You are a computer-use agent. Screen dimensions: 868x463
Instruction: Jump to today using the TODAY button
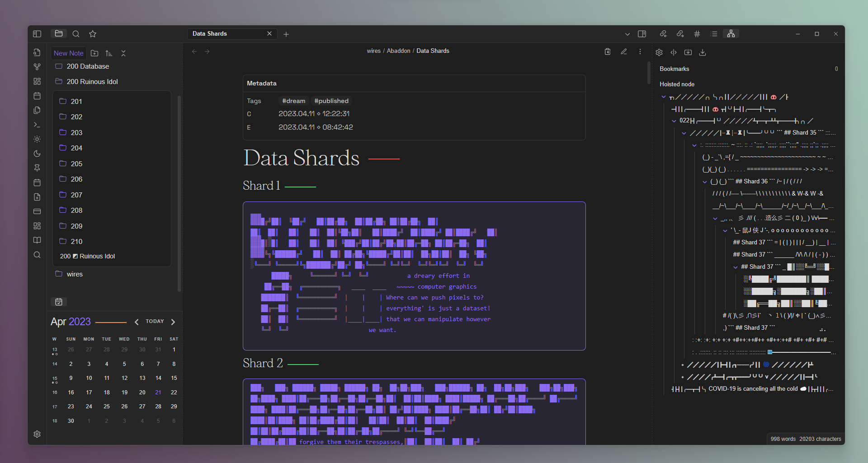pos(155,321)
